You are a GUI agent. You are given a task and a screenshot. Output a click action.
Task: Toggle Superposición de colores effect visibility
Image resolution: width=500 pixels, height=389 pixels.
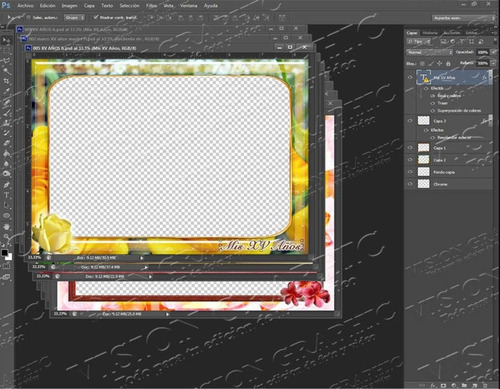pos(433,110)
